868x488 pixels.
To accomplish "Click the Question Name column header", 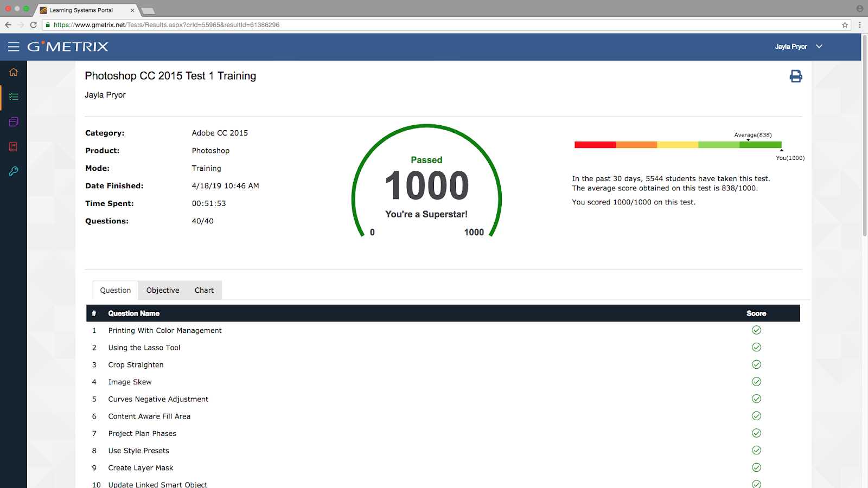I will pos(133,313).
